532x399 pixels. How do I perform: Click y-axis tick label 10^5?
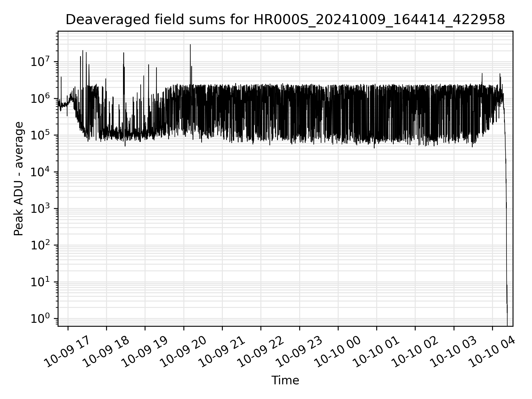40,135
